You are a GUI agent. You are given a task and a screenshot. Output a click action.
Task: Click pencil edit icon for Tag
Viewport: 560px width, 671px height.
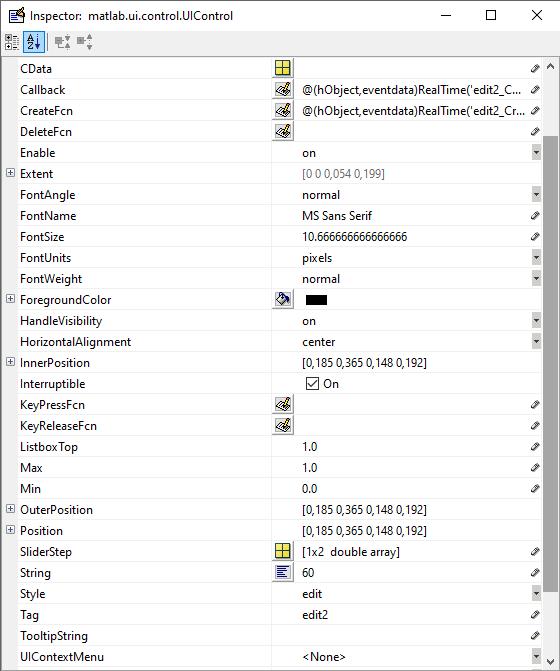[x=535, y=615]
